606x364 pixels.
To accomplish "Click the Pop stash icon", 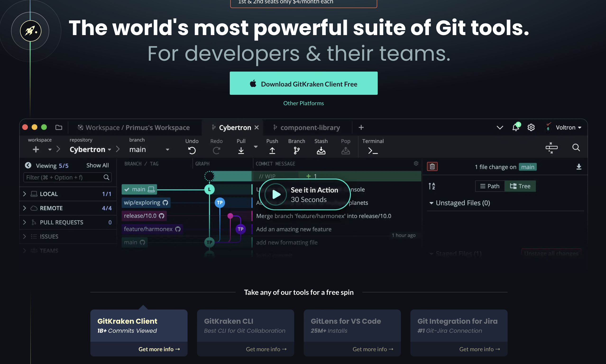I will click(x=345, y=150).
